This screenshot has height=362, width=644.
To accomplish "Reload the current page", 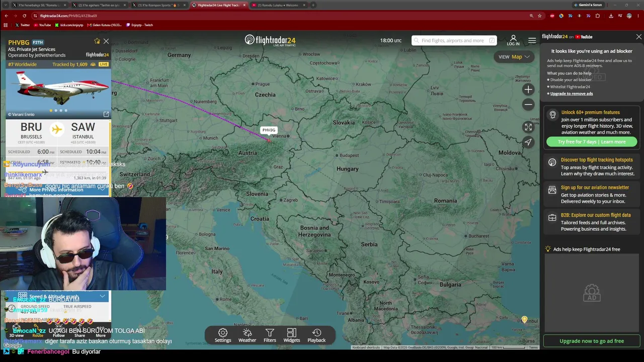I will [24, 16].
